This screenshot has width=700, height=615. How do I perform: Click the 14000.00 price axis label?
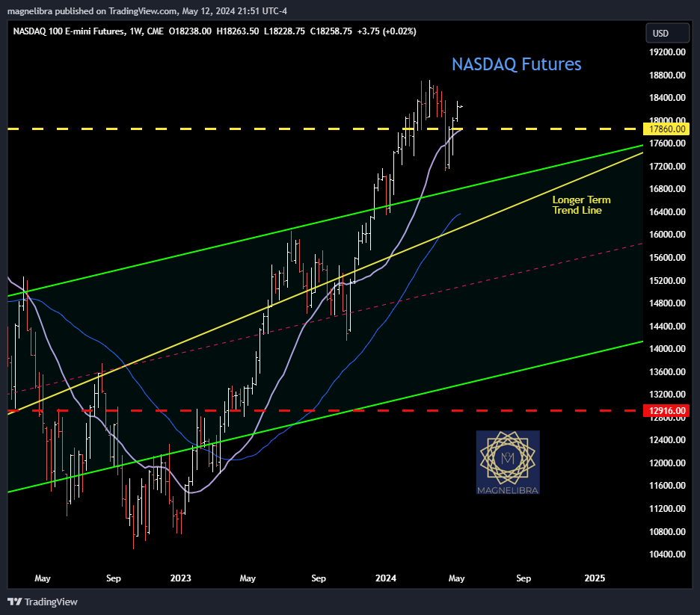pyautogui.click(x=667, y=349)
